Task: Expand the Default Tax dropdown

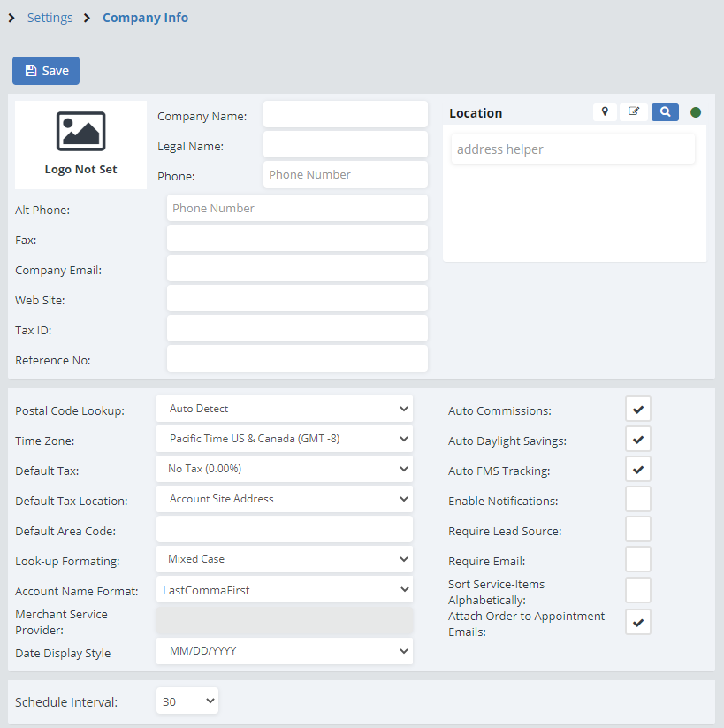Action: click(284, 469)
